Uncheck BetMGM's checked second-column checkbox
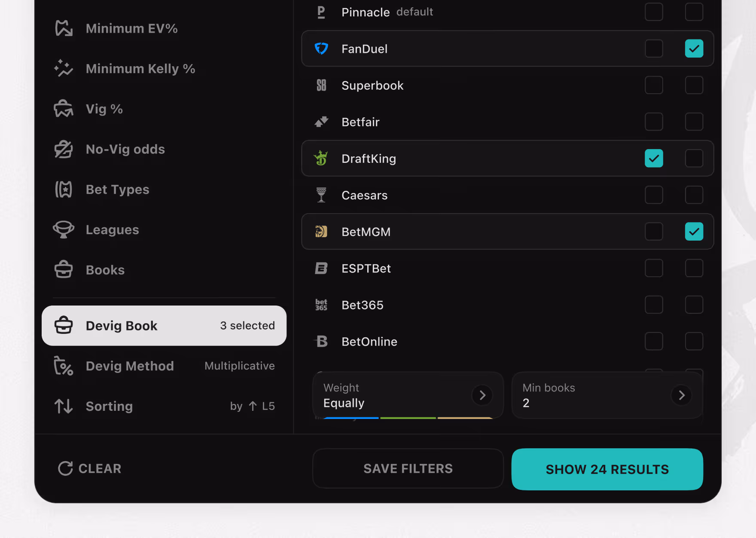The image size is (756, 538). point(694,232)
